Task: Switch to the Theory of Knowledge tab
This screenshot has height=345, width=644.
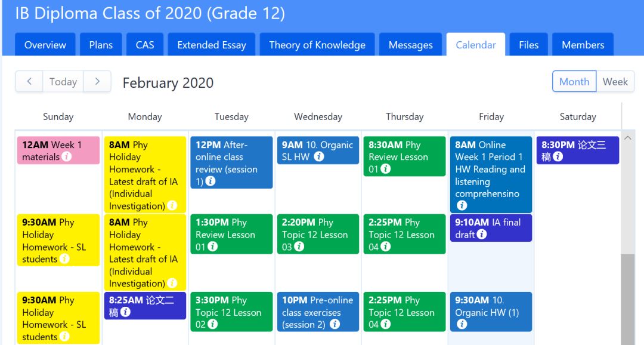Action: click(317, 45)
